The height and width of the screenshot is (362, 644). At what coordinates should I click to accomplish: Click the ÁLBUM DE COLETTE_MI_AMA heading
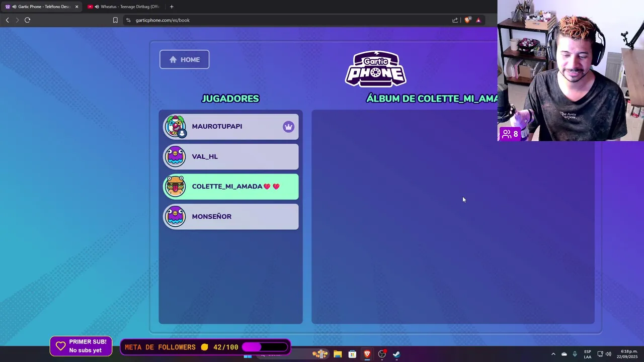(432, 99)
